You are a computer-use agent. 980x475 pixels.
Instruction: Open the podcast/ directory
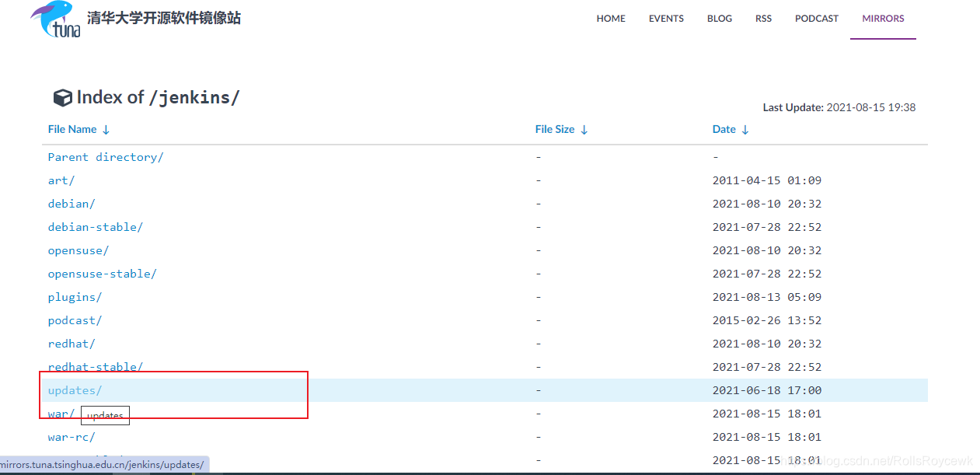[75, 320]
